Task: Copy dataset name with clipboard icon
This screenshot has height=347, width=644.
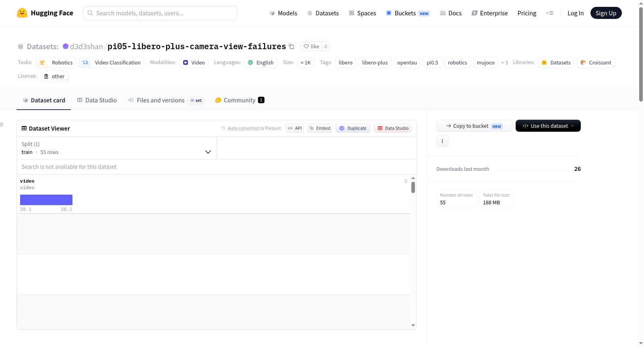Action: coord(291,46)
